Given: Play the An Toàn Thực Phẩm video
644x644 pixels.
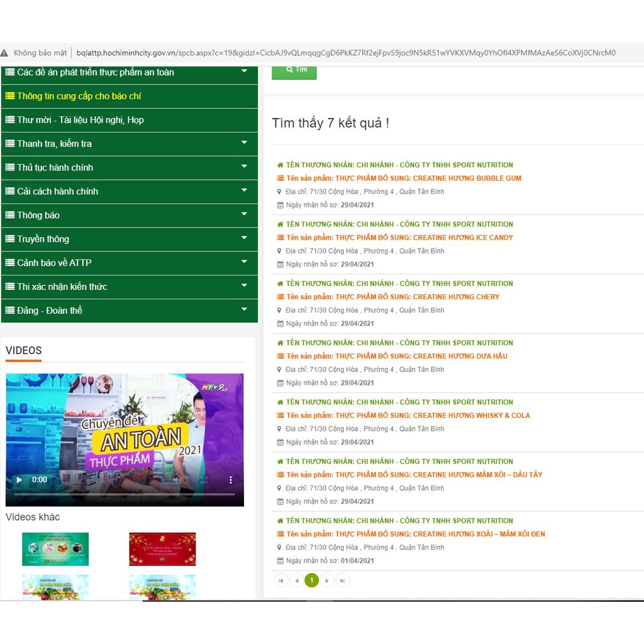Looking at the screenshot, I should click(19, 480).
